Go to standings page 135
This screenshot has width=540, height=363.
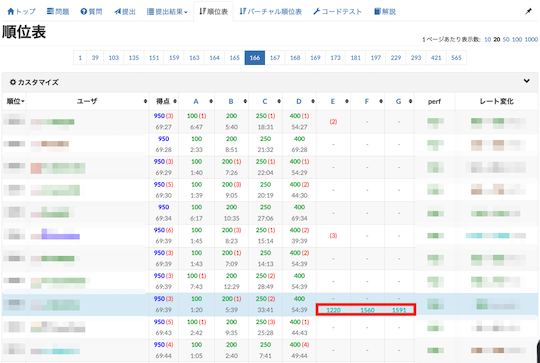tap(134, 58)
